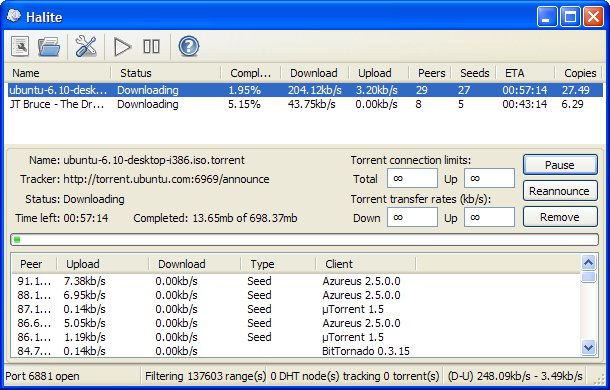Select the JT Bruce torrent row
Viewport: 610px width, 390px height.
click(305, 104)
